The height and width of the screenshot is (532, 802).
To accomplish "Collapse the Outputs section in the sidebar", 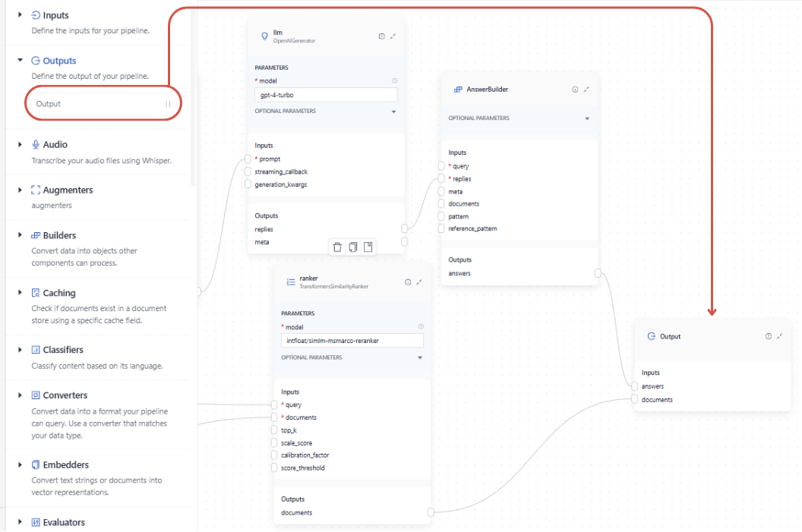I will (x=19, y=61).
